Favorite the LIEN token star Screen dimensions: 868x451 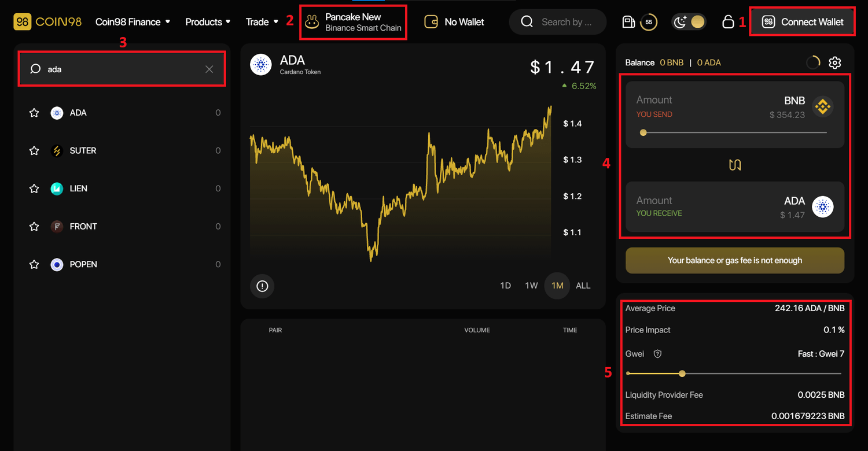point(34,188)
